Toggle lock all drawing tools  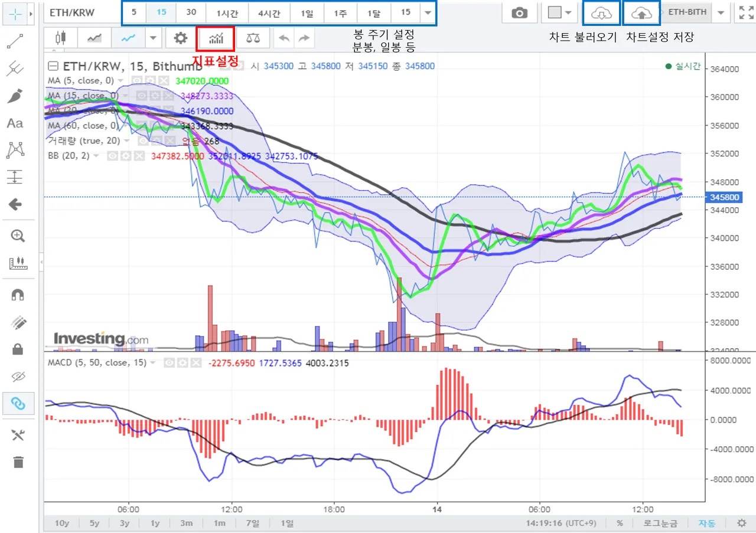[x=18, y=349]
